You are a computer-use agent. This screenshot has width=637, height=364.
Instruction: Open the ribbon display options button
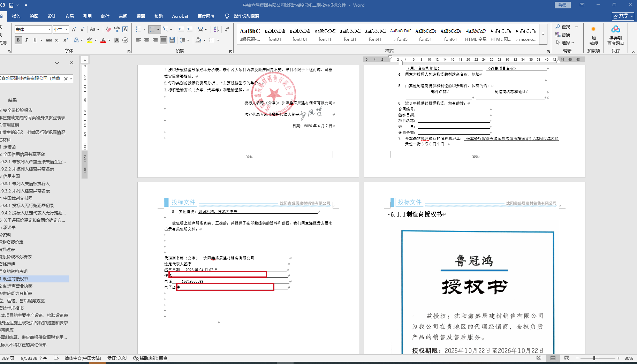(x=582, y=5)
